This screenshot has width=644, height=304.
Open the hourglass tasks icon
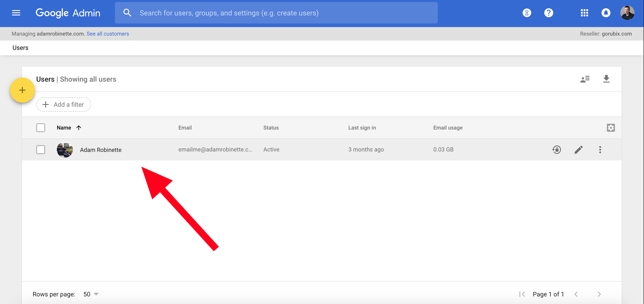pyautogui.click(x=527, y=13)
